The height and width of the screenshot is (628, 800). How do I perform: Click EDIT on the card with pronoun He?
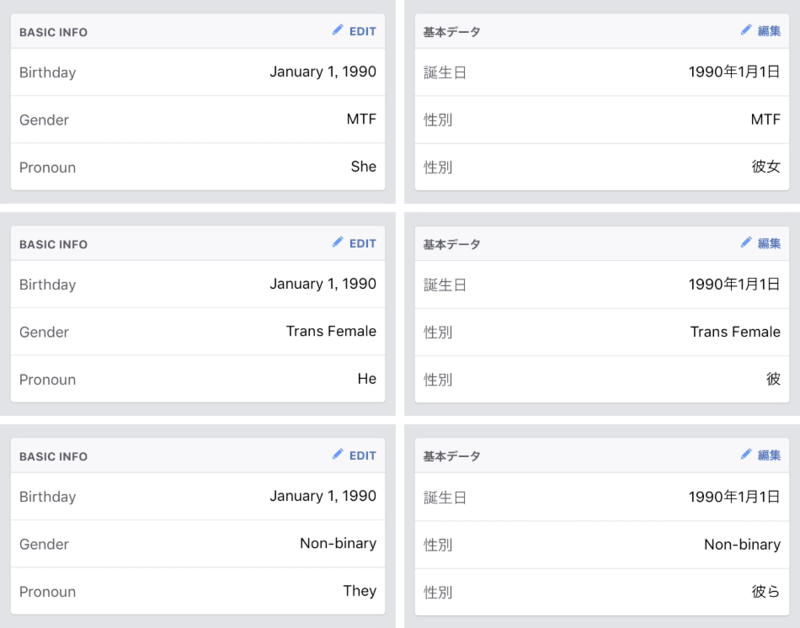click(362, 244)
